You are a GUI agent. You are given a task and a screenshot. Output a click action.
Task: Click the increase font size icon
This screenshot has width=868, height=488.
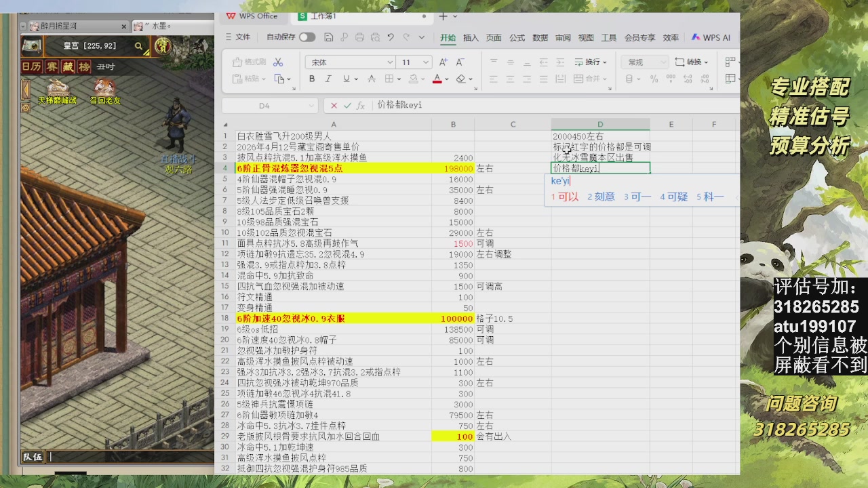point(444,62)
